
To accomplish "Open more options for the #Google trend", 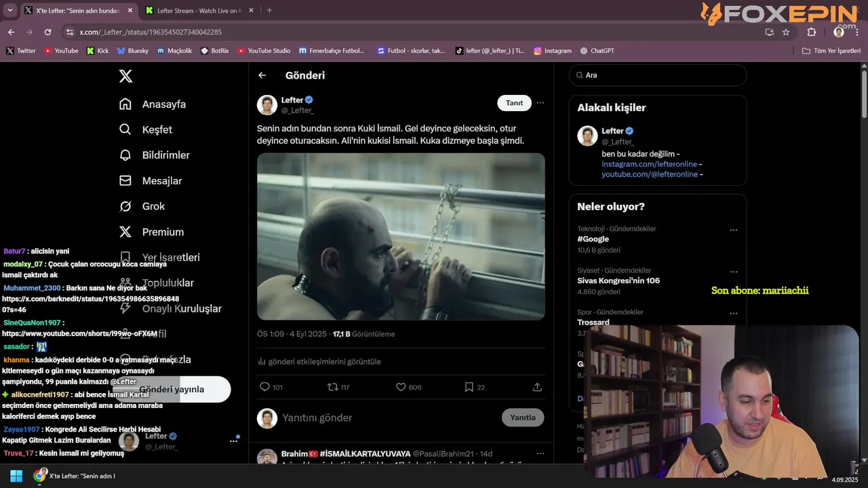I will pos(734,230).
